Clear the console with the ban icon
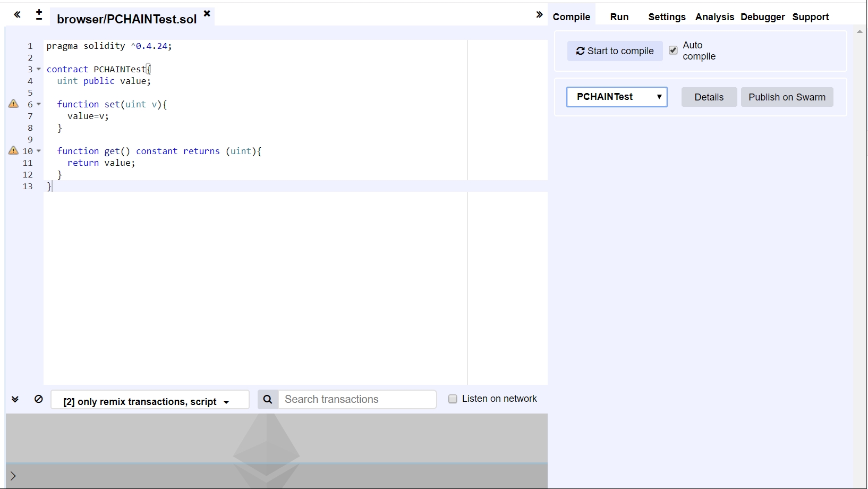This screenshot has width=868, height=489. coord(38,399)
